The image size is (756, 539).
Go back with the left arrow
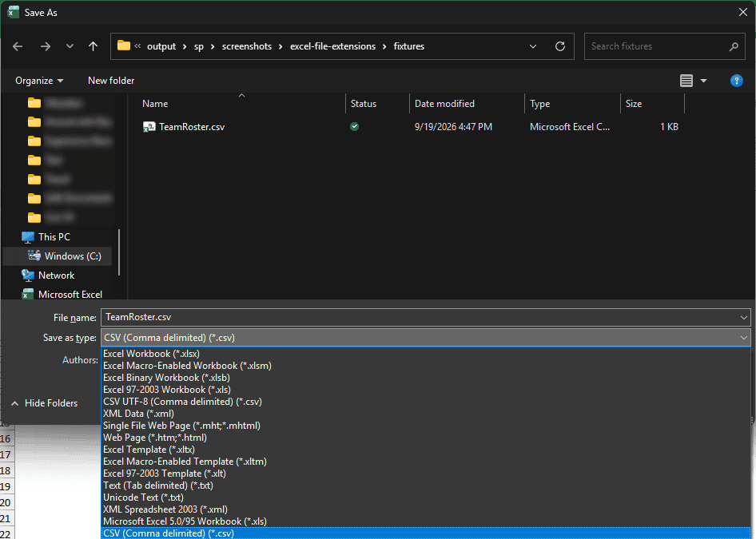(x=18, y=46)
